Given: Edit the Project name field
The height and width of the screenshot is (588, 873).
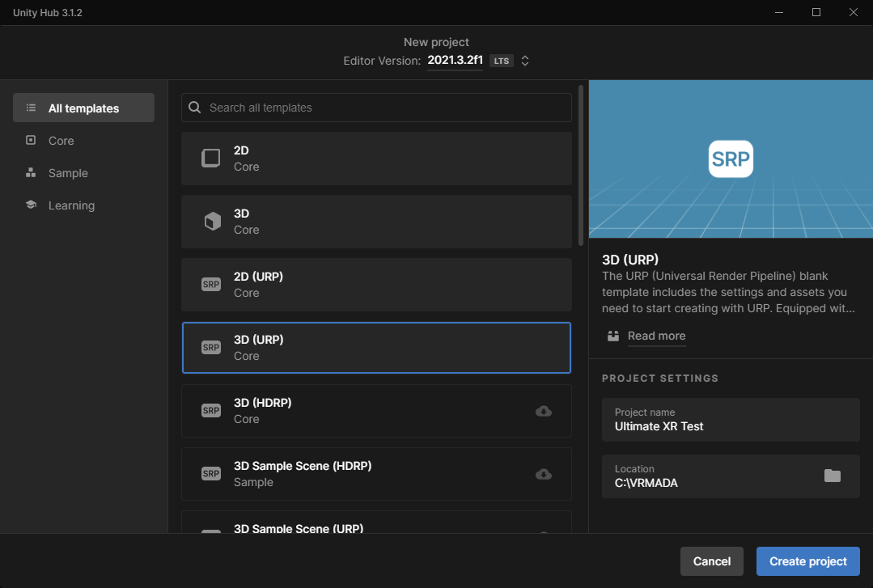Looking at the screenshot, I should (x=731, y=420).
